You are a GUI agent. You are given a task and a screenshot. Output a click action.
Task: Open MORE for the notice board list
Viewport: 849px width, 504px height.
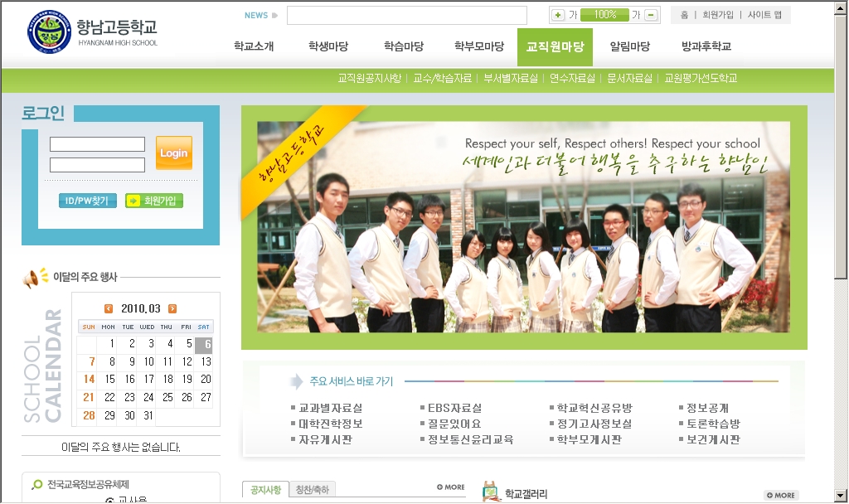coord(451,487)
